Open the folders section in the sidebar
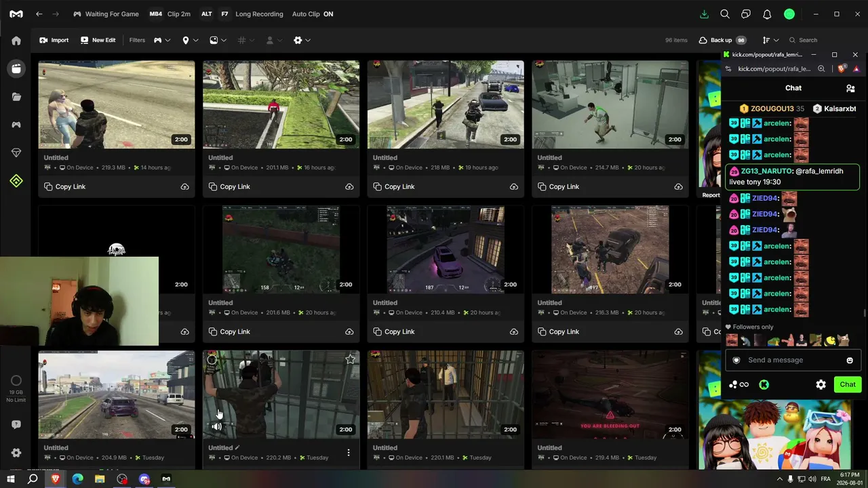This screenshot has height=488, width=868. (16, 97)
